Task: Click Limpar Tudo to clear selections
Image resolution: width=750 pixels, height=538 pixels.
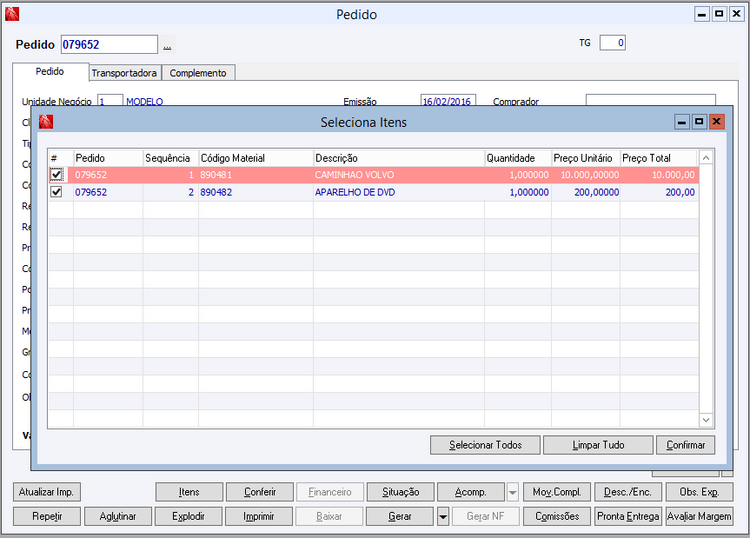Action: 598,445
